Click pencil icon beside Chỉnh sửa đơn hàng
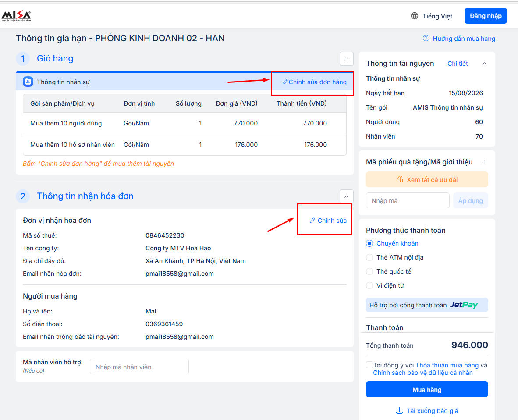This screenshot has width=518, height=420. pos(285,82)
